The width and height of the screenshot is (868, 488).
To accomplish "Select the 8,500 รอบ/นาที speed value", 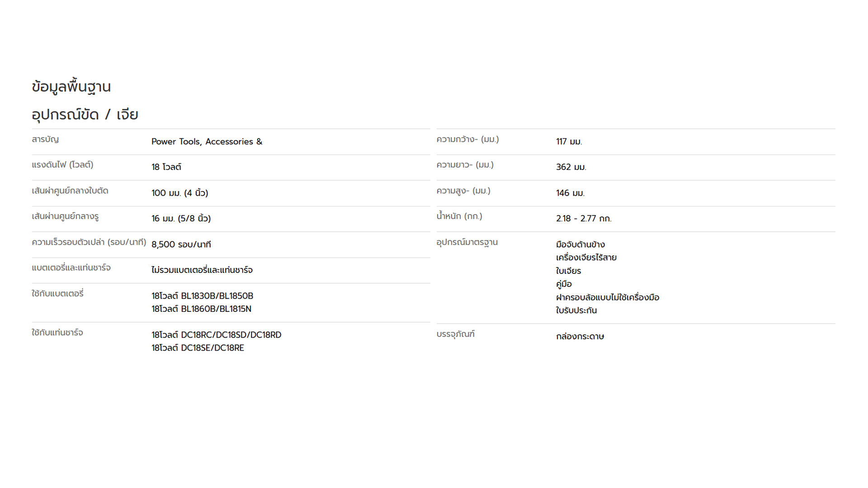I will click(181, 244).
